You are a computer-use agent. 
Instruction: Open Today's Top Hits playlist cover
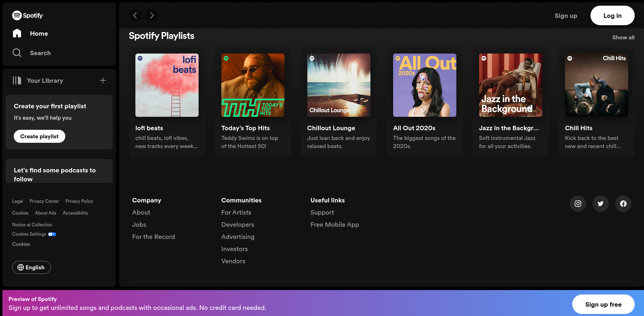click(253, 85)
